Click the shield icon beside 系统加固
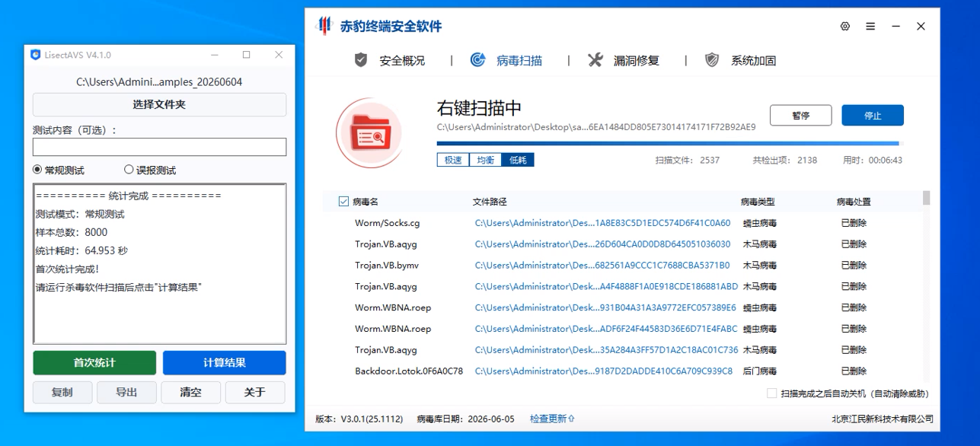Screen dimensions: 980x446 [712, 60]
